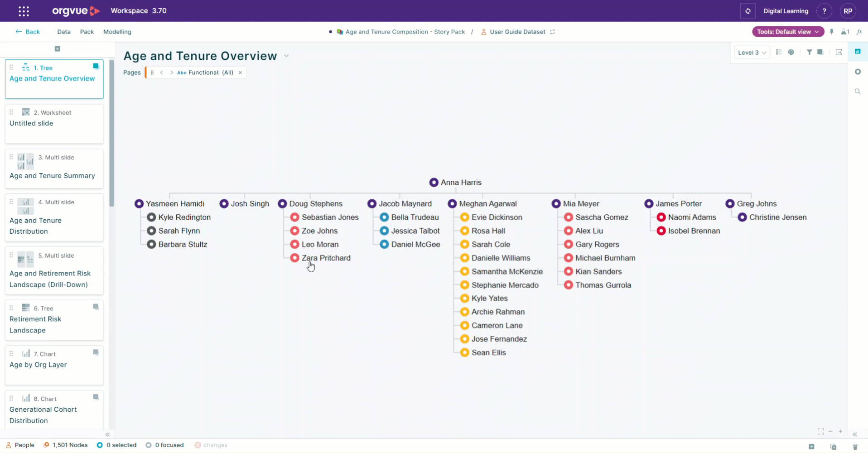
Task: Click the export arrow icon in the toolbar
Action: pyautogui.click(x=839, y=52)
